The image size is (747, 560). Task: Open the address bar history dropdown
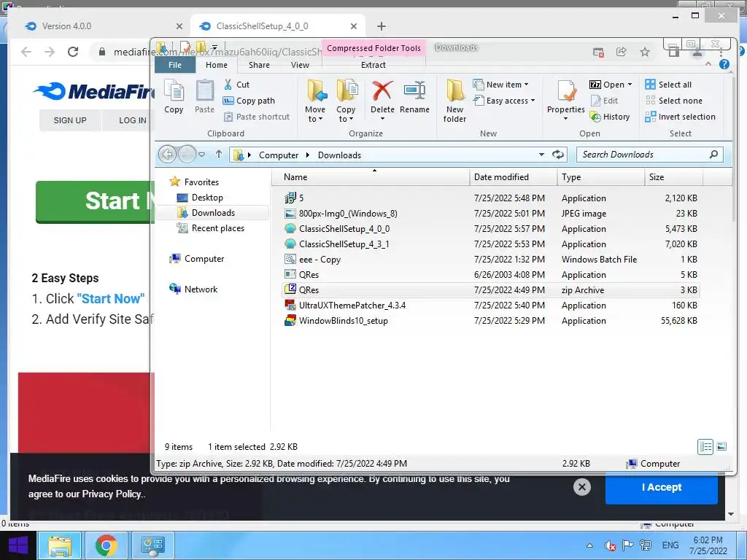[541, 155]
